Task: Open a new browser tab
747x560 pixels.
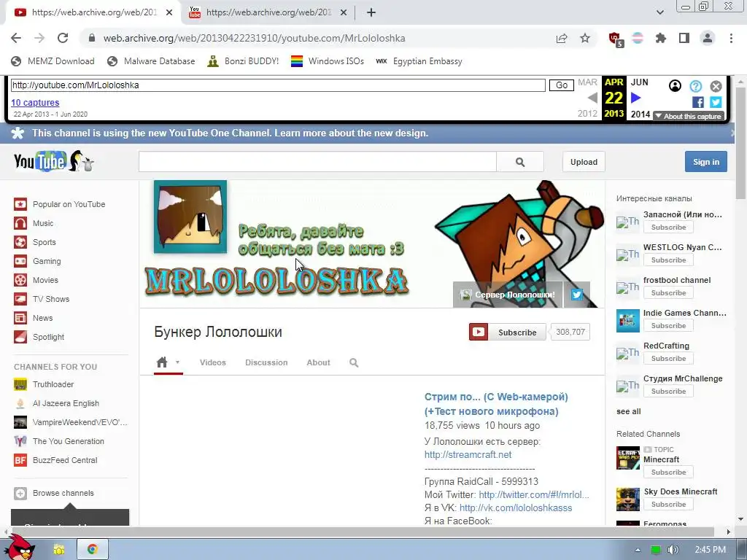Action: (371, 13)
